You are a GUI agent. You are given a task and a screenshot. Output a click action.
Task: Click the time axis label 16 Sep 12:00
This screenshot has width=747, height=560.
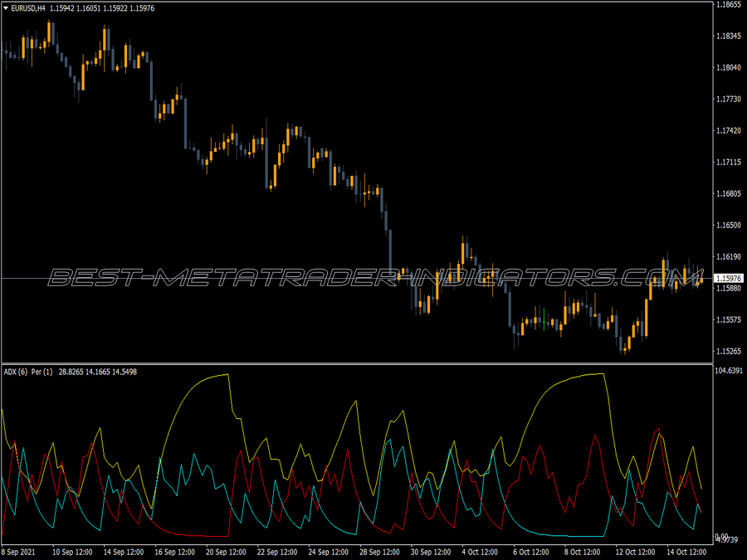(175, 553)
